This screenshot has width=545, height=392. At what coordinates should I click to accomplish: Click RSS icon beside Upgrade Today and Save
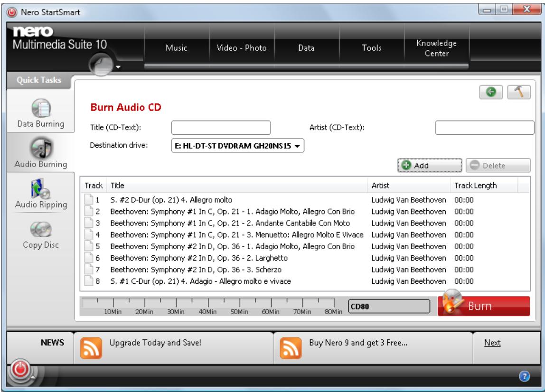[91, 348]
